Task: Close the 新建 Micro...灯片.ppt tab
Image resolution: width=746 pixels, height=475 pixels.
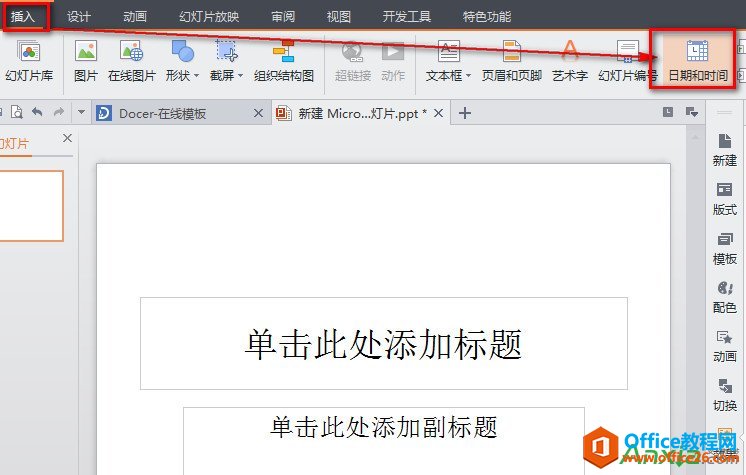Action: click(439, 113)
